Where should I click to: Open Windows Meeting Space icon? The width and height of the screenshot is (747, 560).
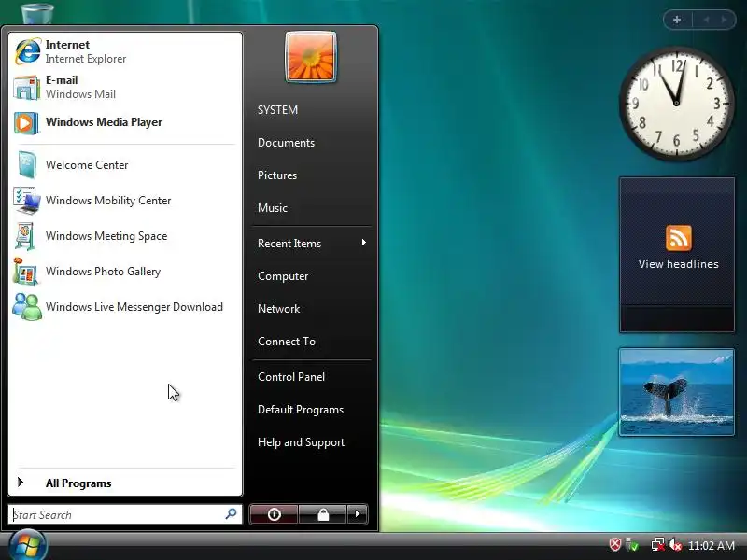coord(25,236)
